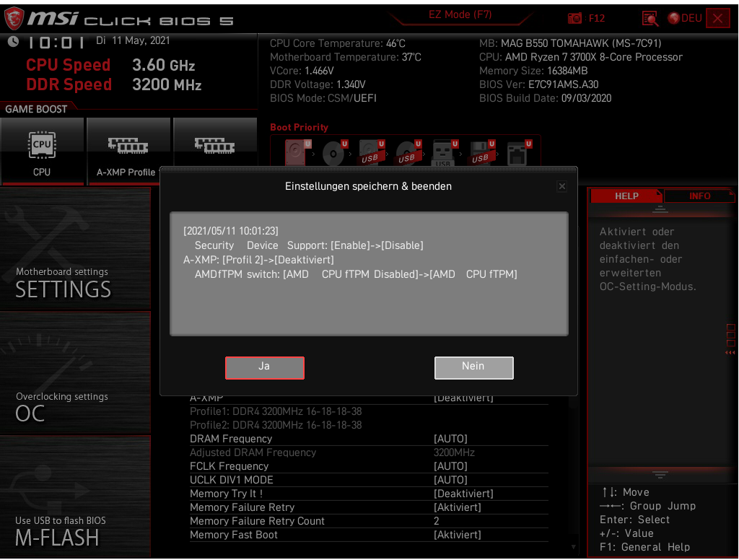
Task: Cancel saving with the Nein button
Action: point(473,367)
